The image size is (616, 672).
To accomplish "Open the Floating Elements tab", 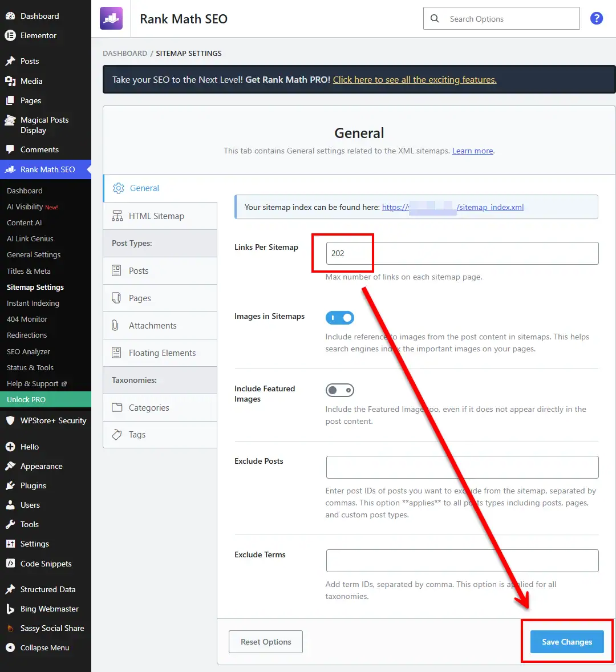I will click(160, 353).
